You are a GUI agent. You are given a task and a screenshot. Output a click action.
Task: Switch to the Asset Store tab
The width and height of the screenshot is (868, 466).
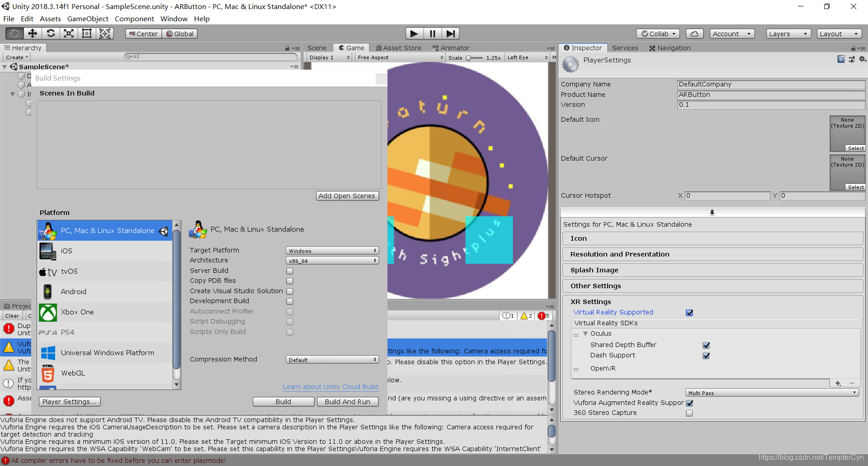click(x=398, y=48)
